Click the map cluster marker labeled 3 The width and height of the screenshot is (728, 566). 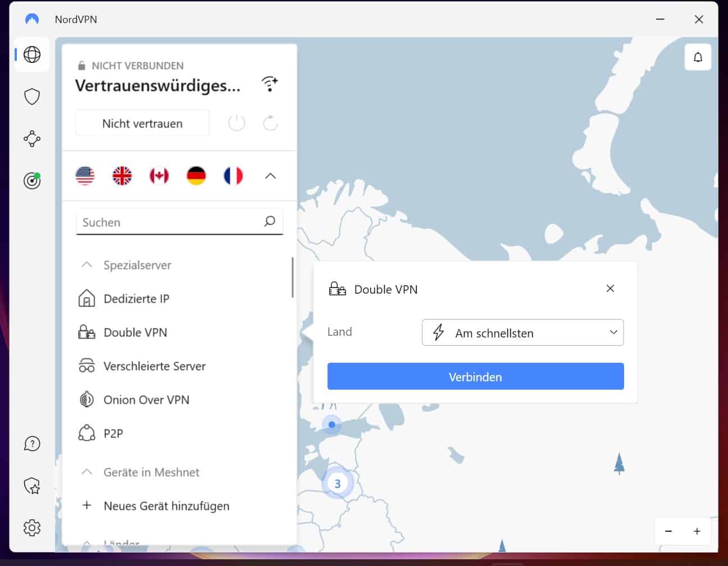click(x=337, y=483)
